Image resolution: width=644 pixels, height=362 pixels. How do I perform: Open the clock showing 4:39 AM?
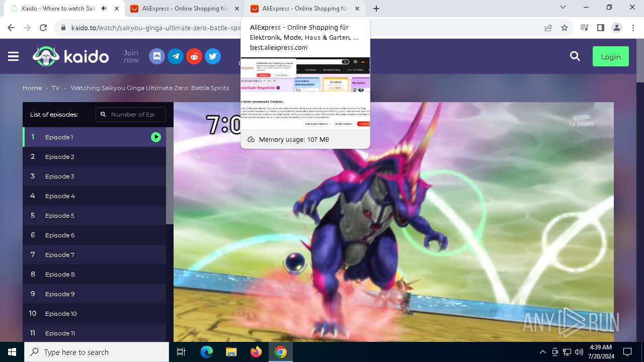pyautogui.click(x=601, y=352)
